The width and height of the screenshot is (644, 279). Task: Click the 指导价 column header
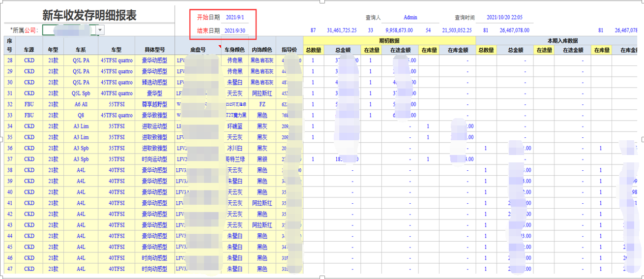click(x=289, y=50)
